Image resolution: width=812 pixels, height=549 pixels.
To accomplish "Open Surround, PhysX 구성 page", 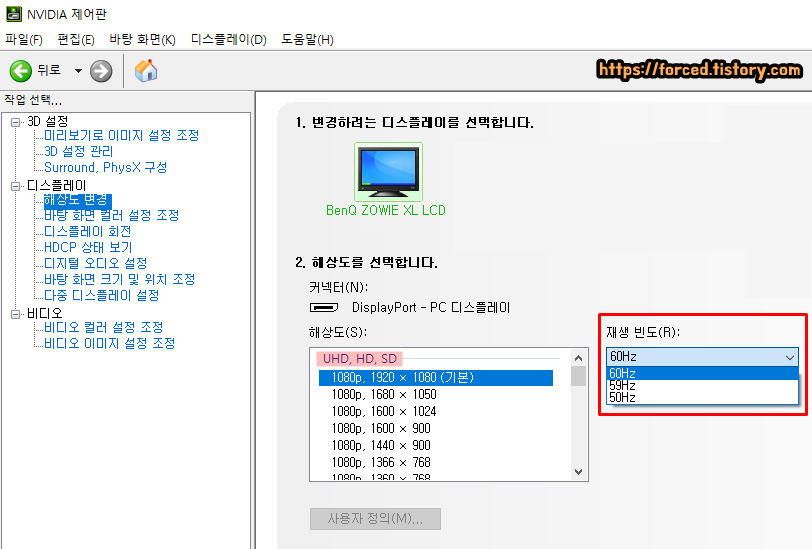I will coord(105,167).
